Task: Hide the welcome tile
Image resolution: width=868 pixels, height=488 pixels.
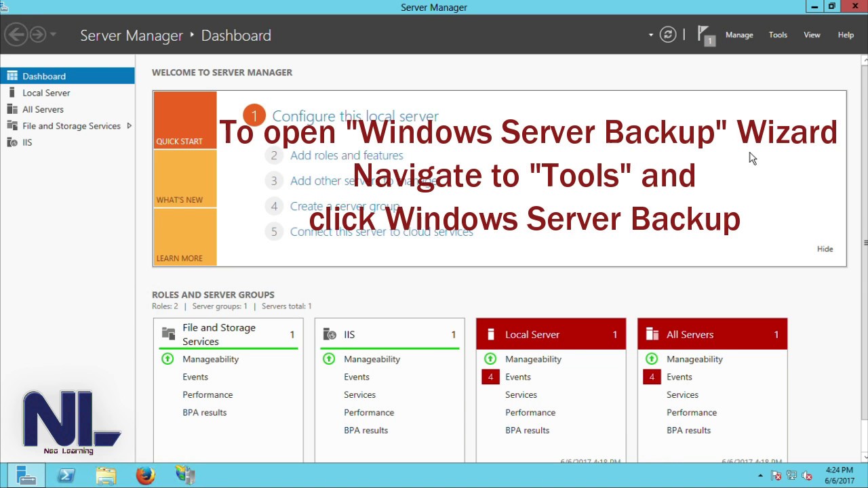Action: pyautogui.click(x=825, y=249)
